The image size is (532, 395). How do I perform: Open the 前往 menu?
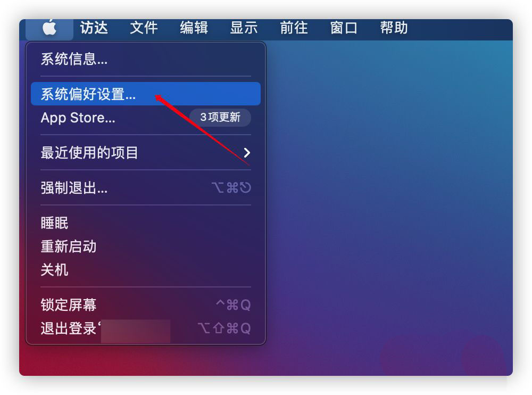coord(294,28)
